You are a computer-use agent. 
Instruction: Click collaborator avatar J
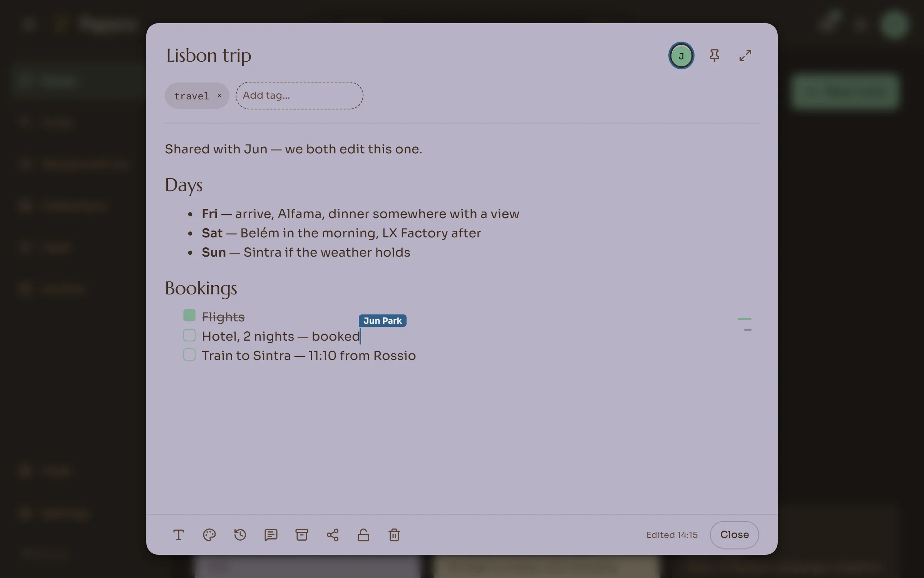681,56
